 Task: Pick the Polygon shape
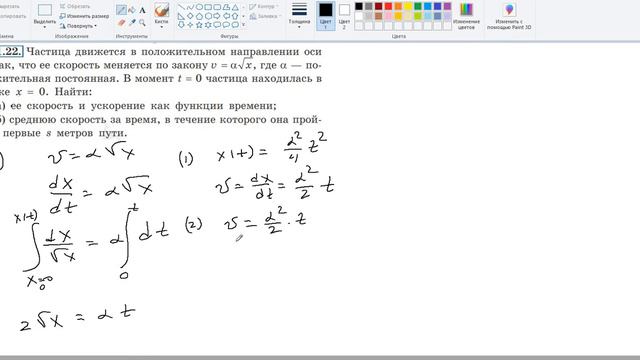pos(227,7)
